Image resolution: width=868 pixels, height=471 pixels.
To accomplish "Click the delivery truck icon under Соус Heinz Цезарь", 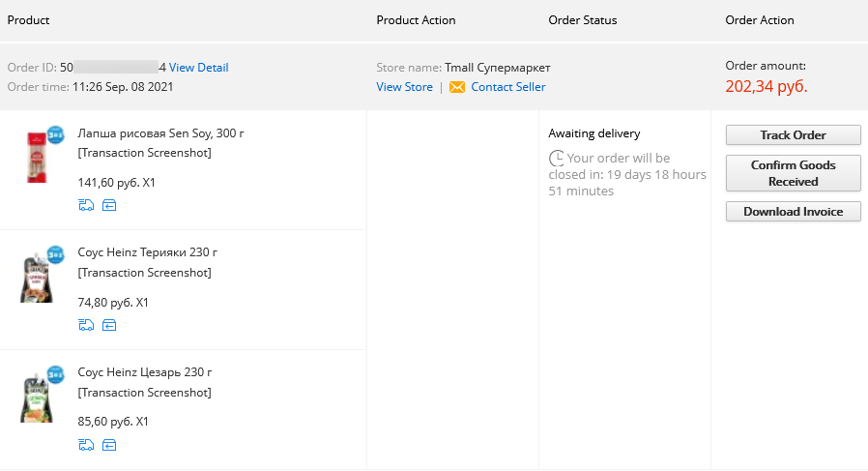I will tap(86, 444).
